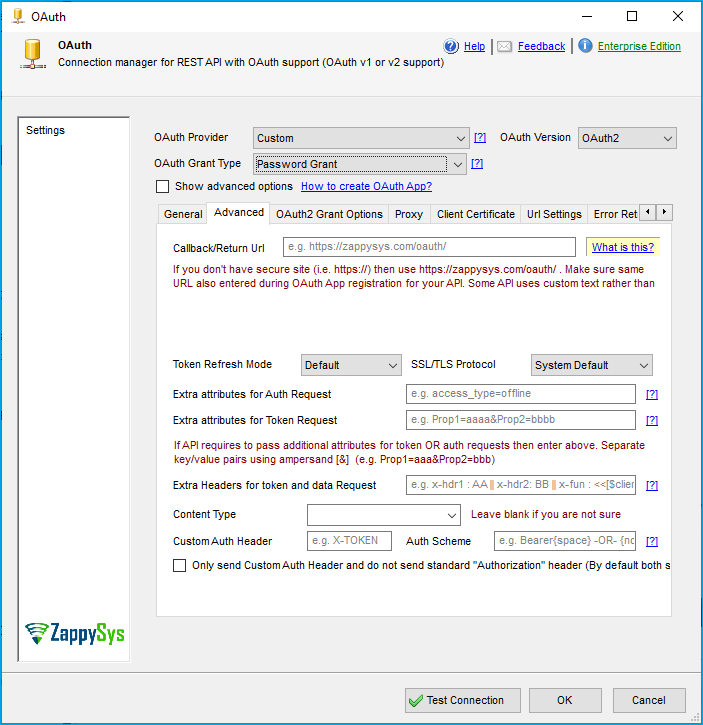Click help [?] for Extra attributes Token Request
This screenshot has width=703, height=725.
tap(652, 420)
